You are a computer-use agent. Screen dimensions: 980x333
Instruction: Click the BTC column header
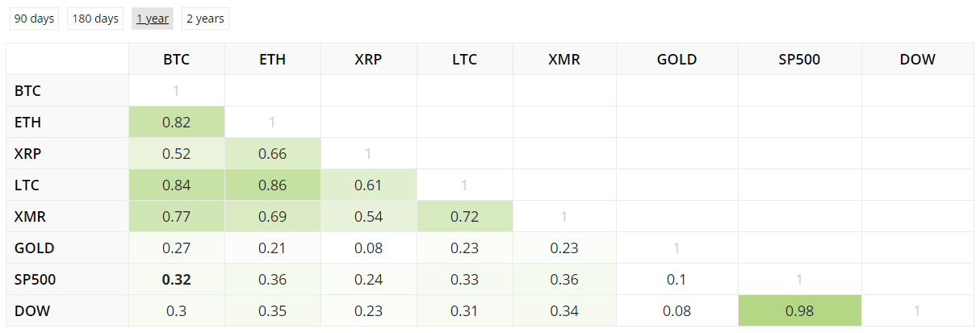pyautogui.click(x=176, y=59)
